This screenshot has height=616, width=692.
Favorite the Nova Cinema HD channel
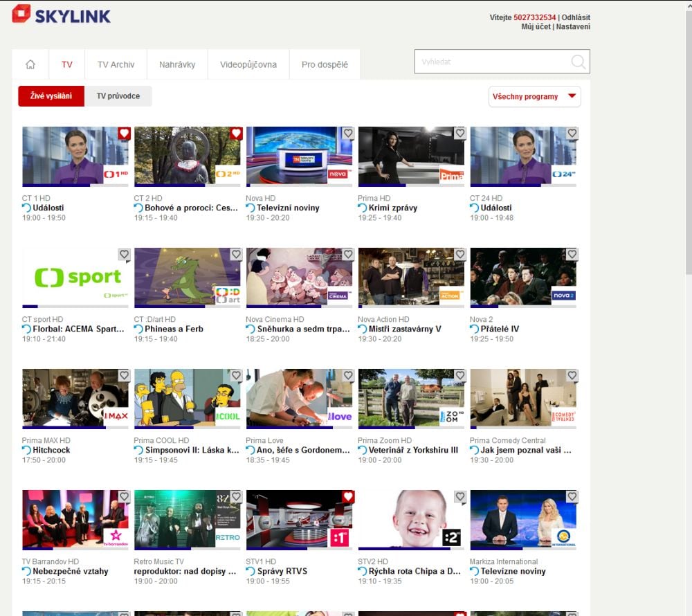[348, 254]
